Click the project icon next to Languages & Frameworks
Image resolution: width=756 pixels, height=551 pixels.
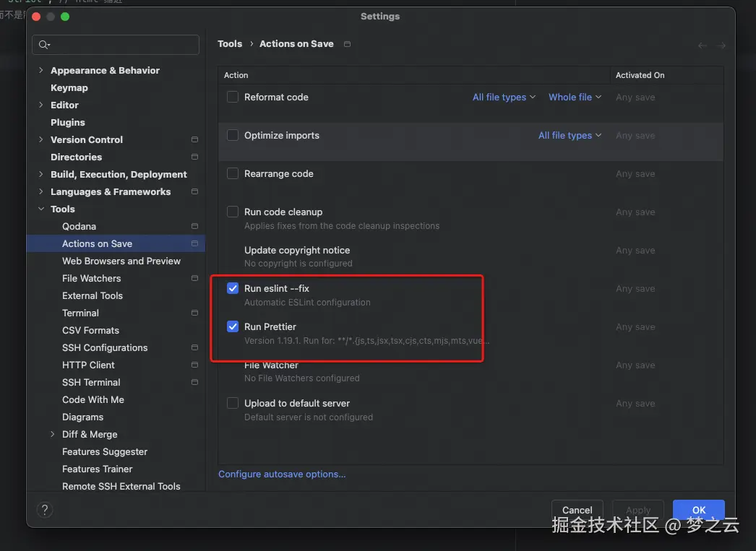tap(195, 191)
